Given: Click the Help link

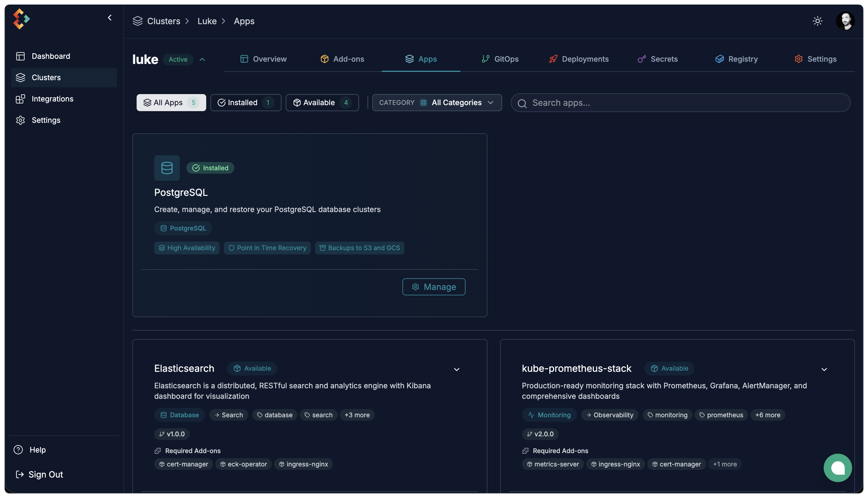Looking at the screenshot, I should [x=30, y=449].
